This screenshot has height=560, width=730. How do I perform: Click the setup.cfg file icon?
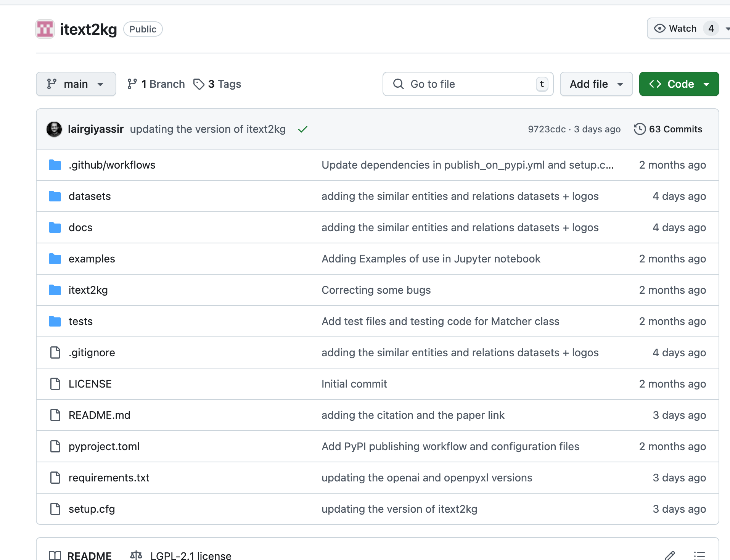(55, 509)
